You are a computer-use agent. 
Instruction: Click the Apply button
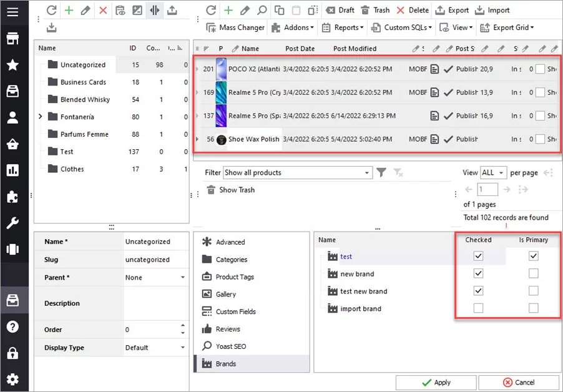436,382
